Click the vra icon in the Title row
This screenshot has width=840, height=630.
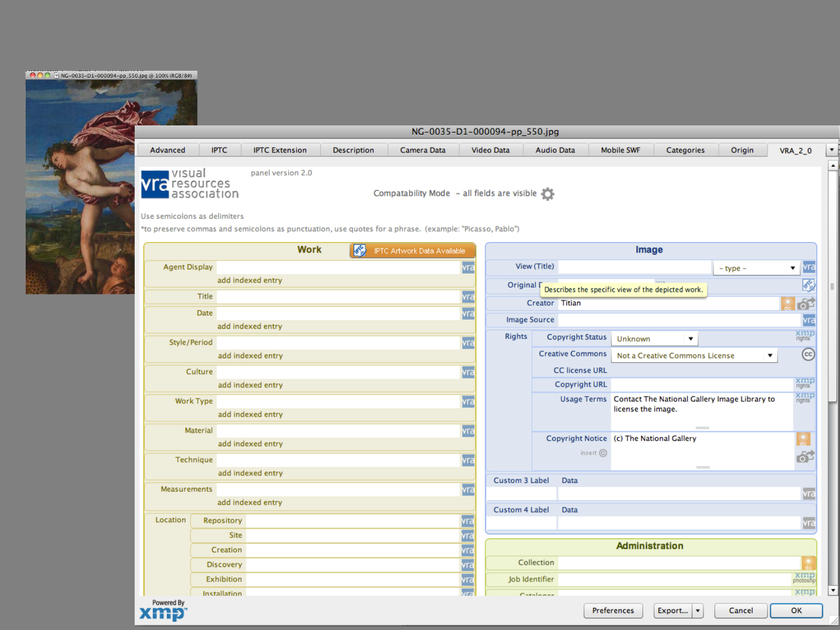(468, 297)
